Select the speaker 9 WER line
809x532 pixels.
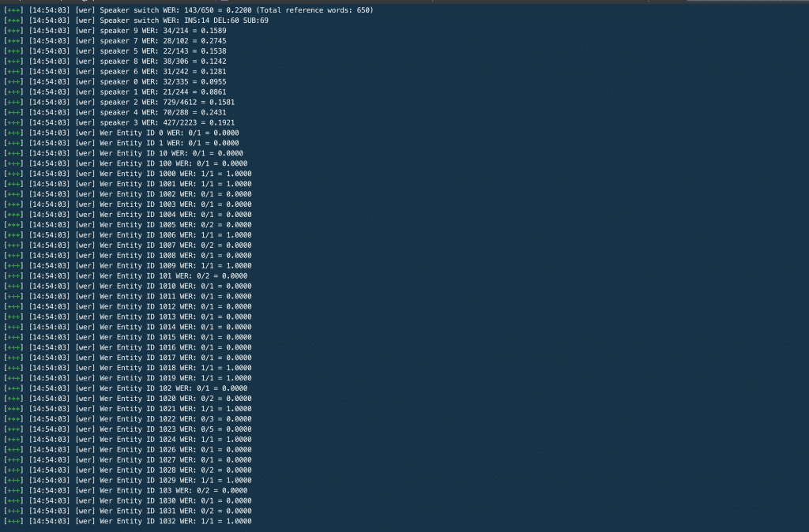115,31
